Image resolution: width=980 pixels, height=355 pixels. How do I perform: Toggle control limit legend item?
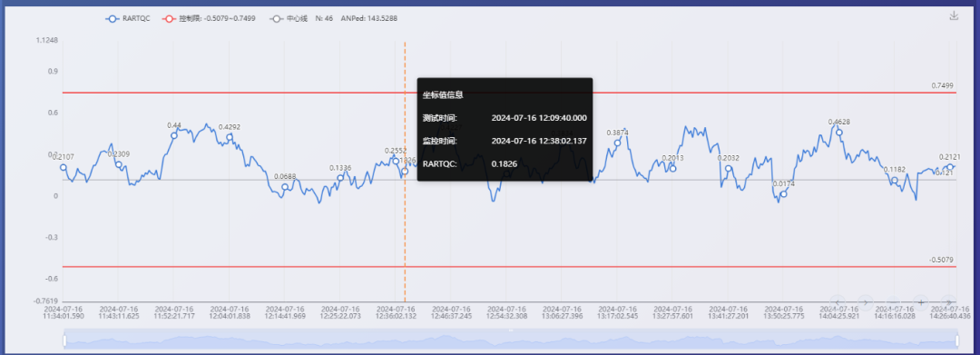(x=209, y=19)
